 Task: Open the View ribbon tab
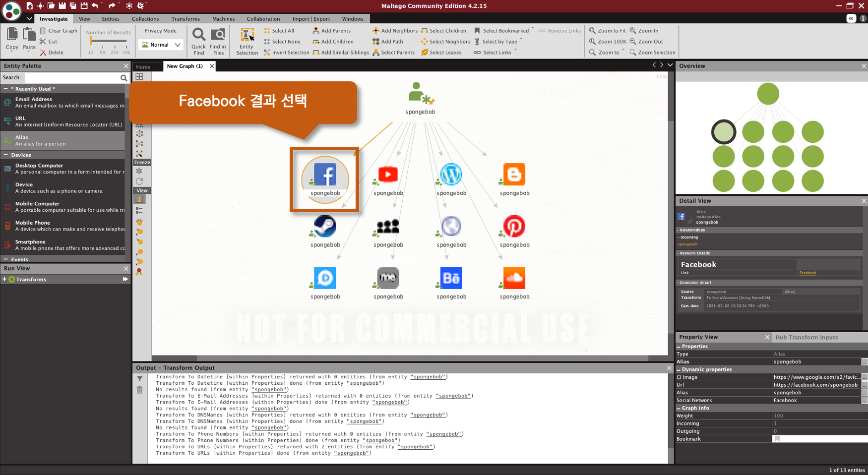click(84, 19)
